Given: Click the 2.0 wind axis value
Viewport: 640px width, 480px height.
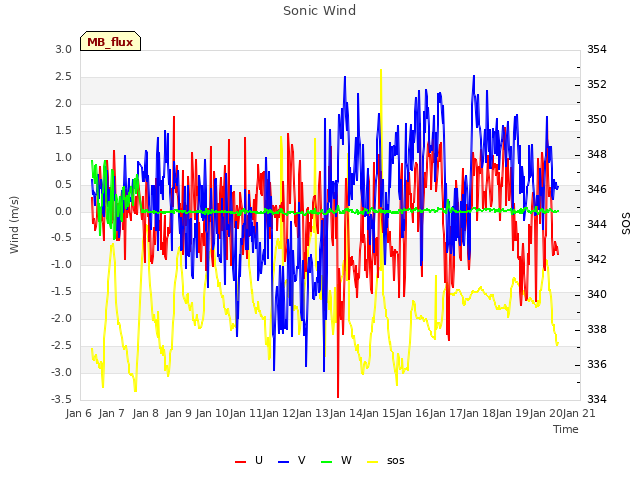Looking at the screenshot, I should [x=63, y=103].
